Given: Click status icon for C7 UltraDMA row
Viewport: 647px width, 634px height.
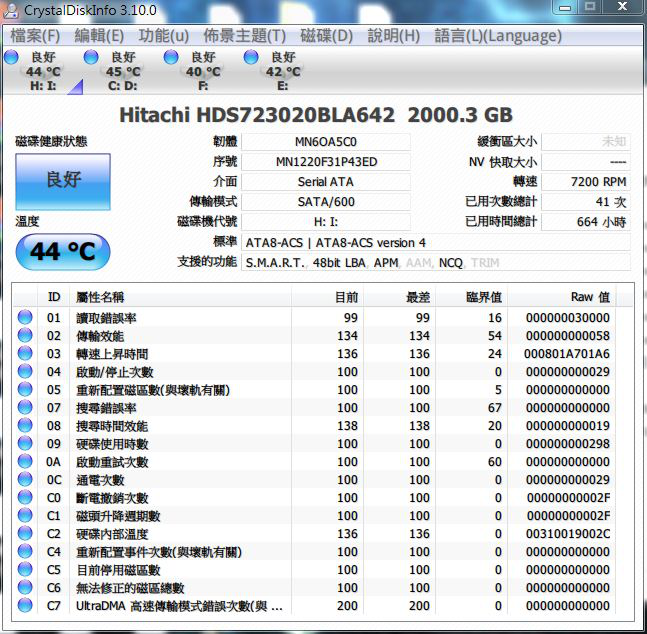Looking at the screenshot, I should pos(25,606).
